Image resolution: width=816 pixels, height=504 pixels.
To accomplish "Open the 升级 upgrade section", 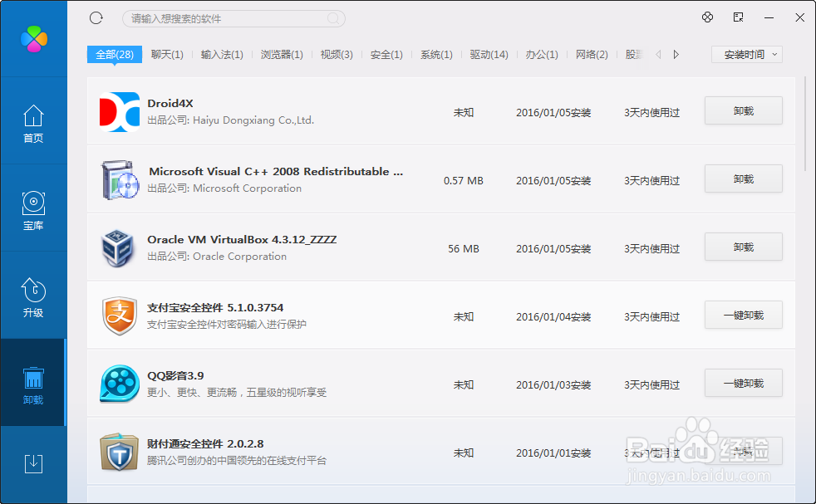I will click(33, 297).
